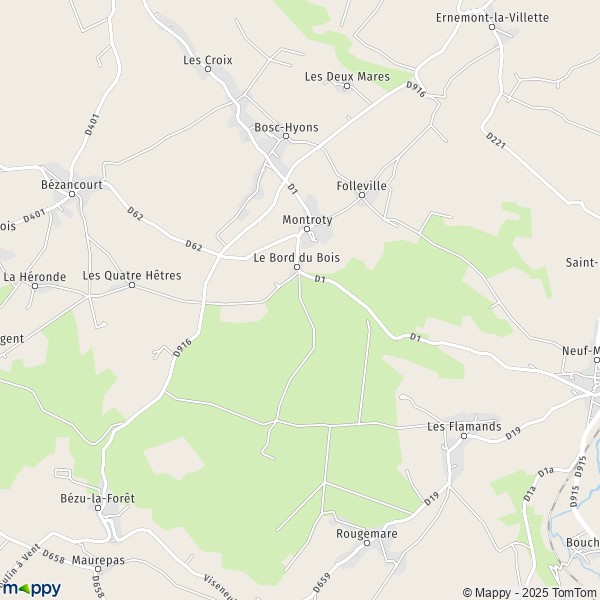Select the Les Flamands marker
The width and height of the screenshot is (600, 600).
(x=464, y=436)
